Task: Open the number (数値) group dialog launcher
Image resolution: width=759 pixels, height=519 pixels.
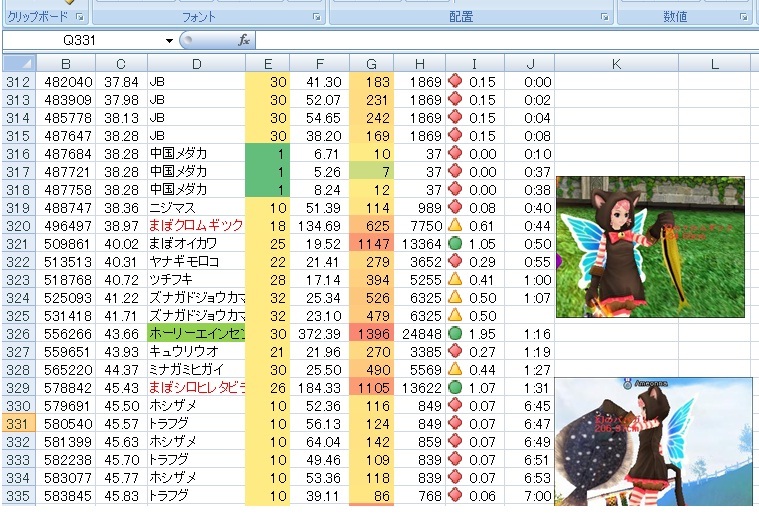Action: pyautogui.click(x=744, y=17)
